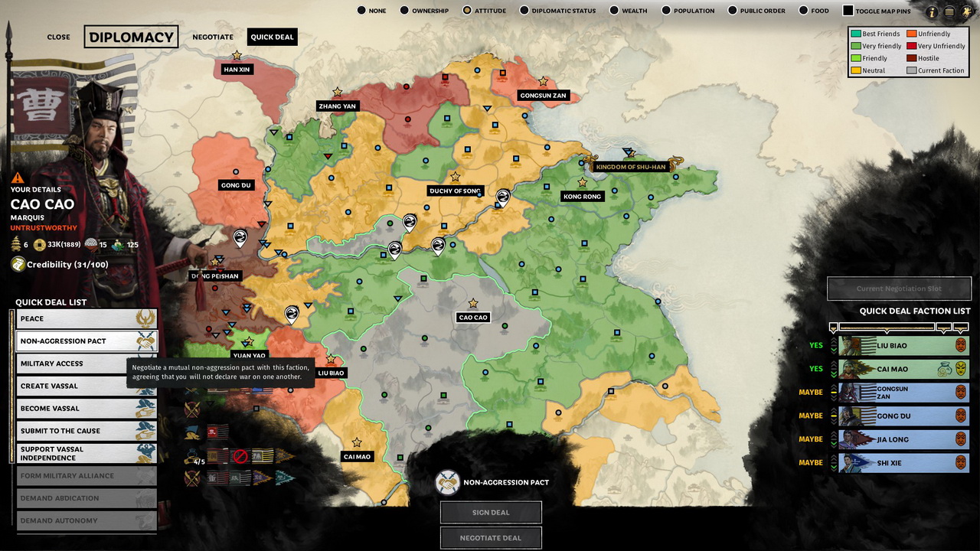
Task: Click Liu Biao's red attitude mask icon
Action: (x=961, y=346)
